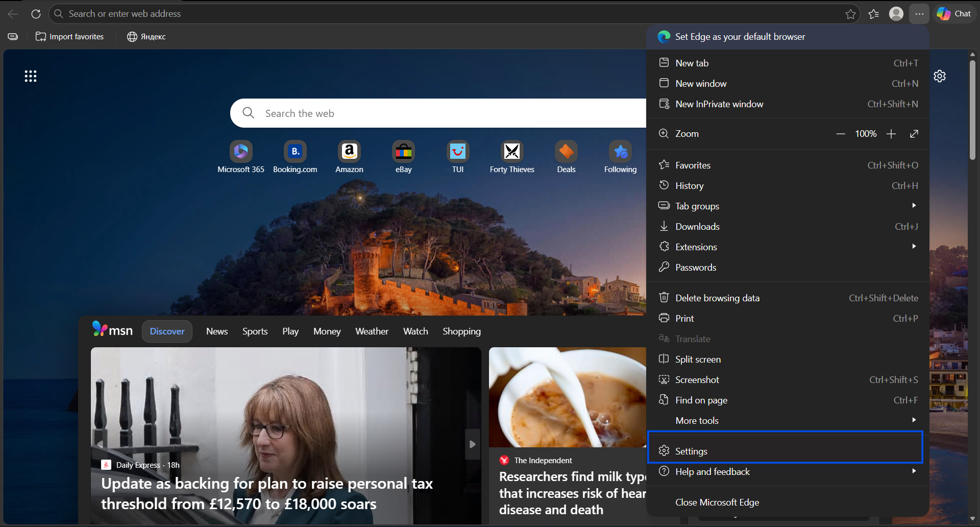
Task: Open the apps grid launcher icon
Action: 31,76
